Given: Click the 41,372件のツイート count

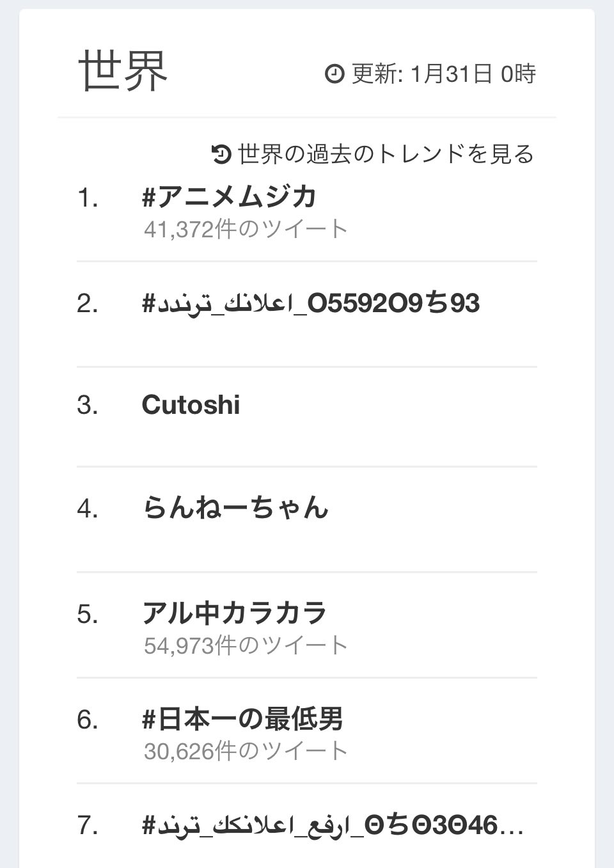Looking at the screenshot, I should coord(246,229).
